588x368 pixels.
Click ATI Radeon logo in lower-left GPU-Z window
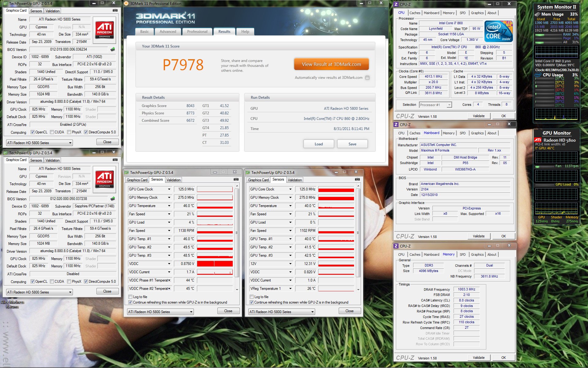point(105,179)
